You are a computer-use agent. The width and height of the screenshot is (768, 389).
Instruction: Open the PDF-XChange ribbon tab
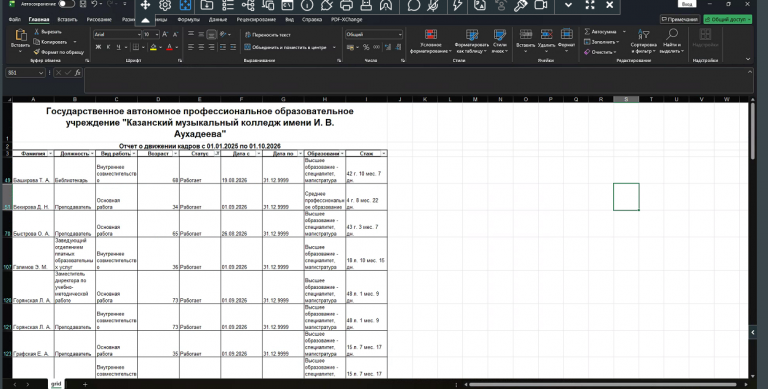(346, 20)
